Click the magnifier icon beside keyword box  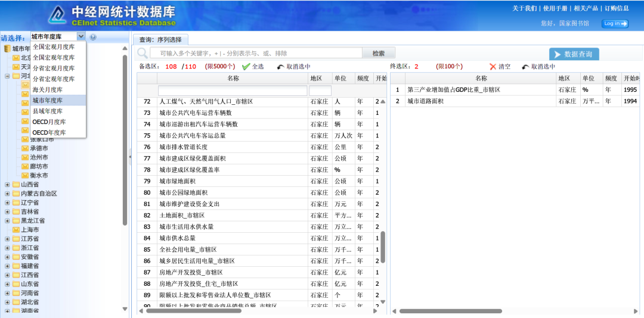[143, 54]
